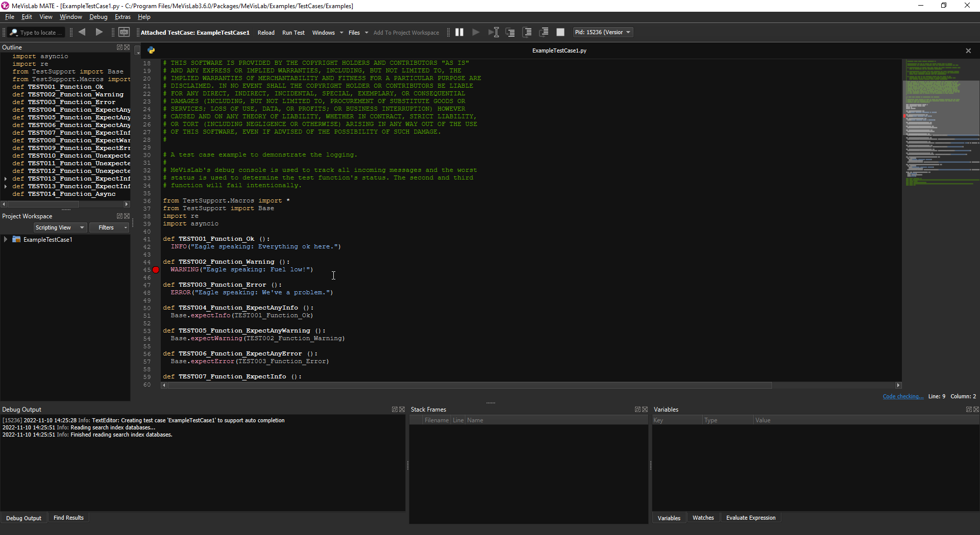980x535 pixels.
Task: Close the Project Workspace panel
Action: click(x=127, y=216)
